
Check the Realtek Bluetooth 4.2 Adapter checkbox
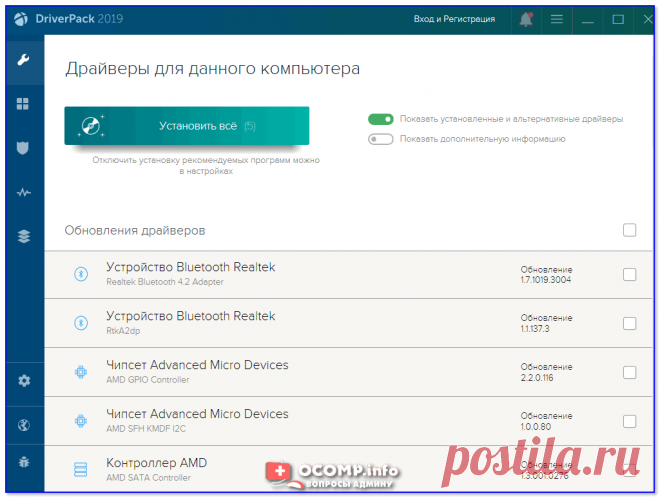629,275
